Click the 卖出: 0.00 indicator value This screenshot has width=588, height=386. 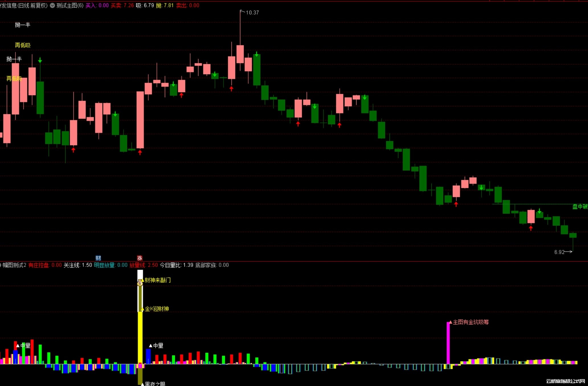click(188, 5)
